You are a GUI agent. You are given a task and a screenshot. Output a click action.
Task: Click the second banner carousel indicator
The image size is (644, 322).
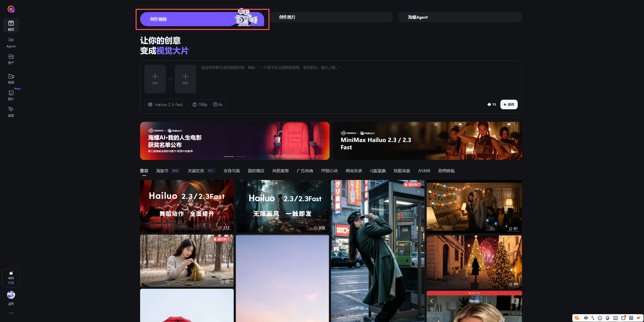[x=241, y=157]
